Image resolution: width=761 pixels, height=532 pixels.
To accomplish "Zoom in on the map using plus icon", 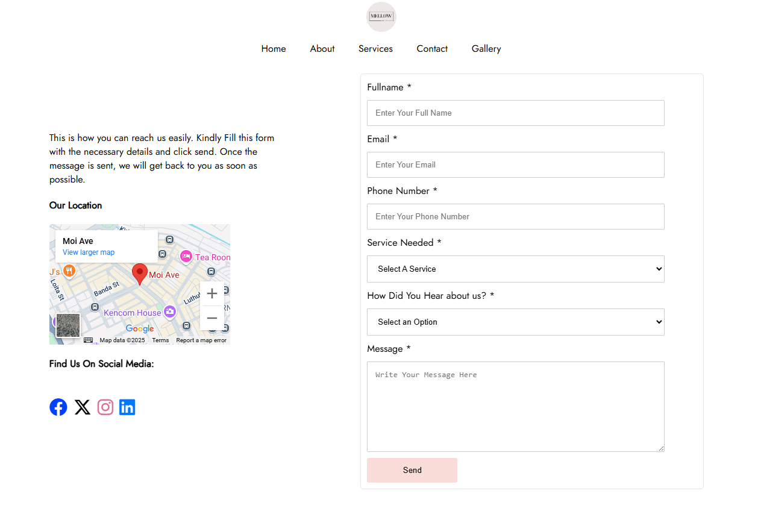I will 212,293.
